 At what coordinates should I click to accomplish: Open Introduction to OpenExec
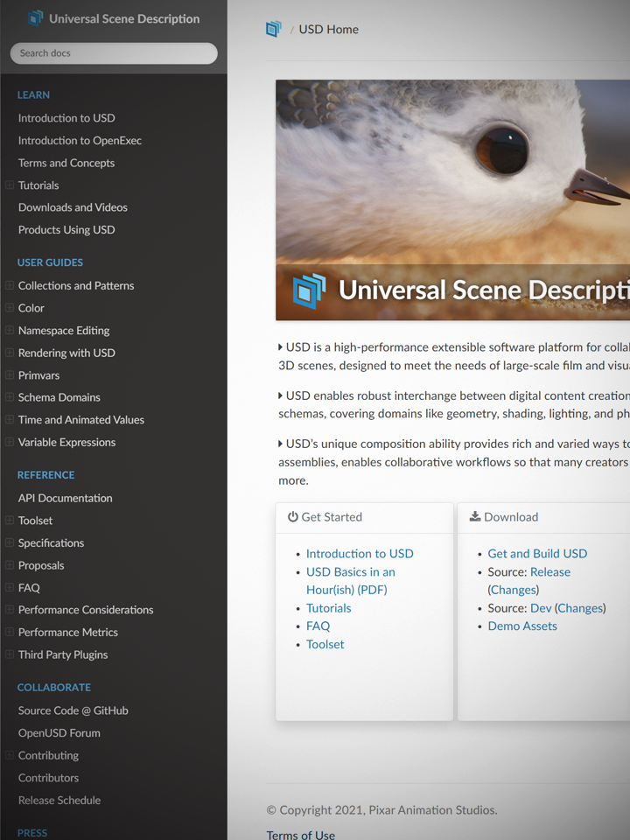[80, 140]
